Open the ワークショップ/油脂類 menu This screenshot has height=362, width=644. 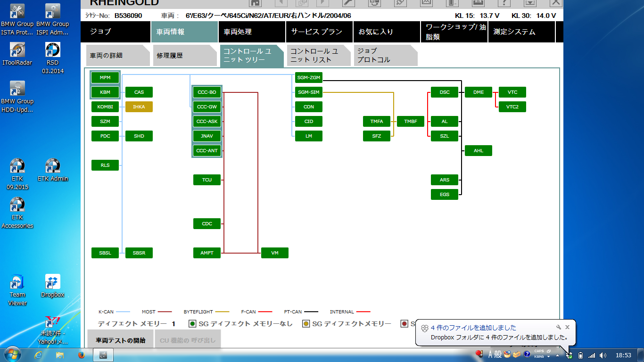(454, 32)
